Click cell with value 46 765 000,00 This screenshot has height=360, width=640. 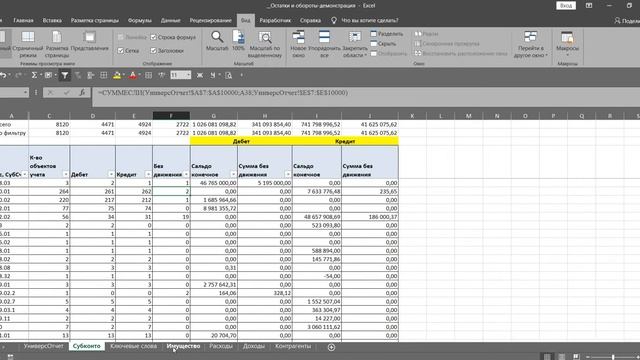pyautogui.click(x=213, y=183)
